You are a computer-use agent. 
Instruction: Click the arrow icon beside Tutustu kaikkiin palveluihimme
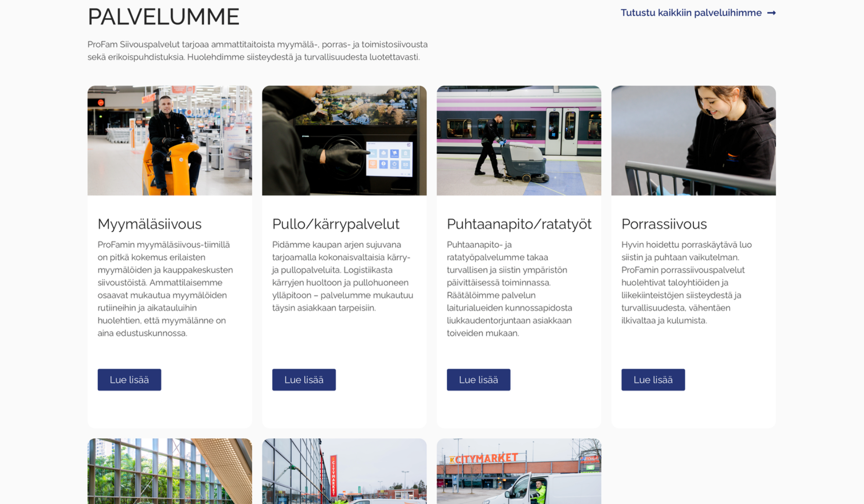tap(771, 13)
